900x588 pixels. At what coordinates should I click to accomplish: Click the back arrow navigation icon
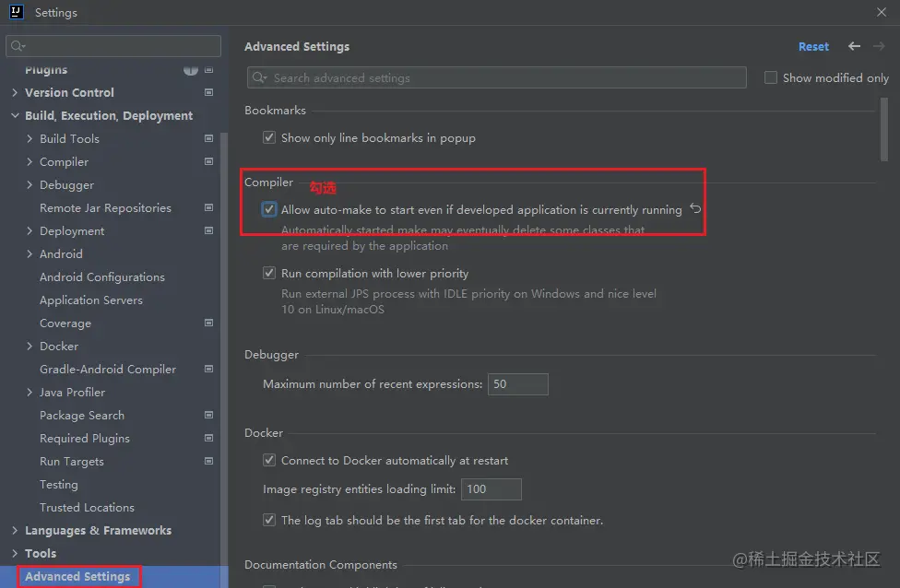click(x=854, y=46)
